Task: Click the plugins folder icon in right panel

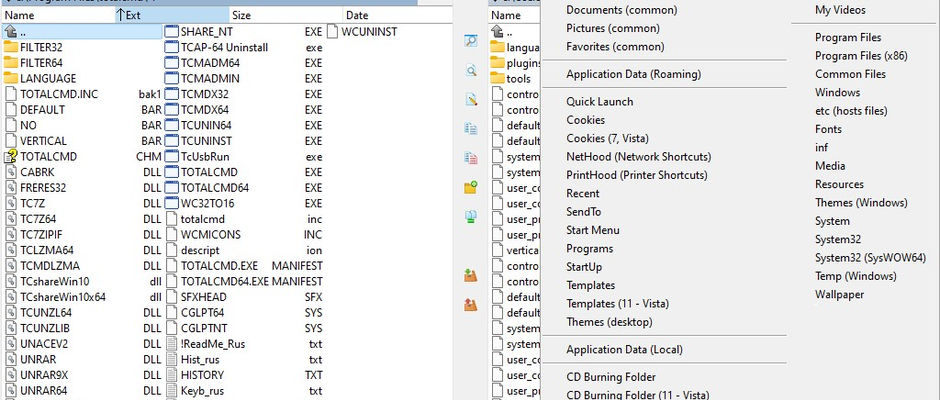Action: click(x=497, y=63)
